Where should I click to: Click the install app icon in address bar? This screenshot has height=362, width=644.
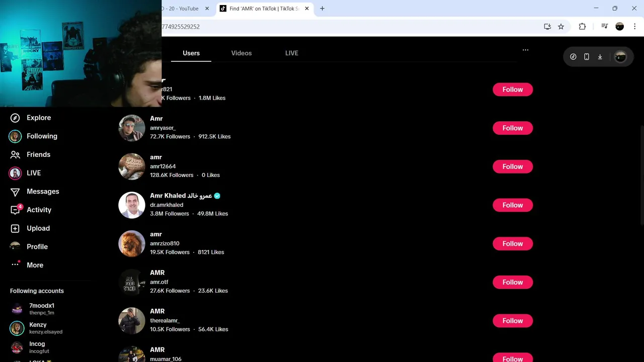[547, 27]
